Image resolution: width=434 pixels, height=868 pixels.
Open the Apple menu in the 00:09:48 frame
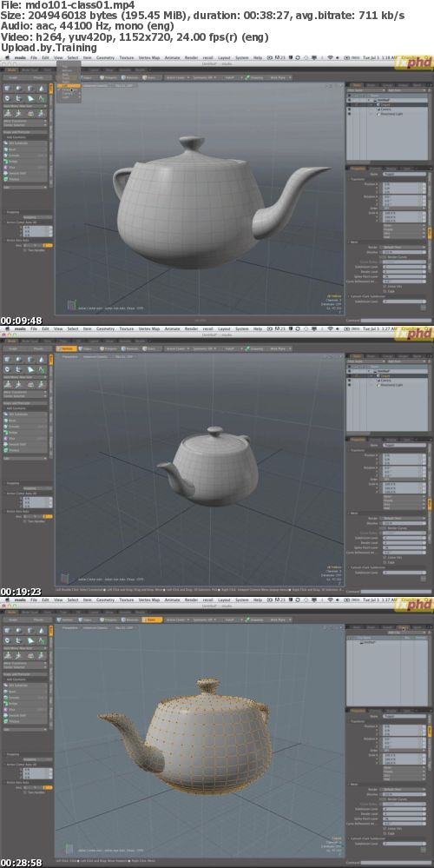pyautogui.click(x=7, y=57)
